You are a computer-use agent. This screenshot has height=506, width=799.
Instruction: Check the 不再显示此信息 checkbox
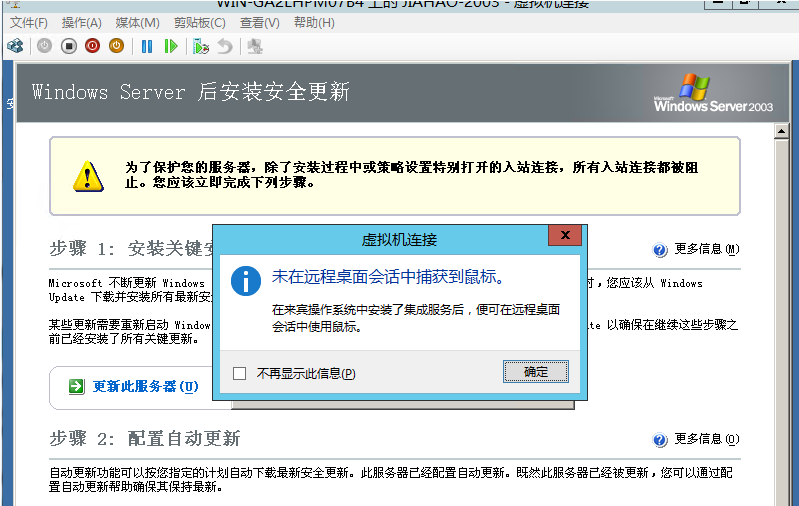pyautogui.click(x=239, y=373)
